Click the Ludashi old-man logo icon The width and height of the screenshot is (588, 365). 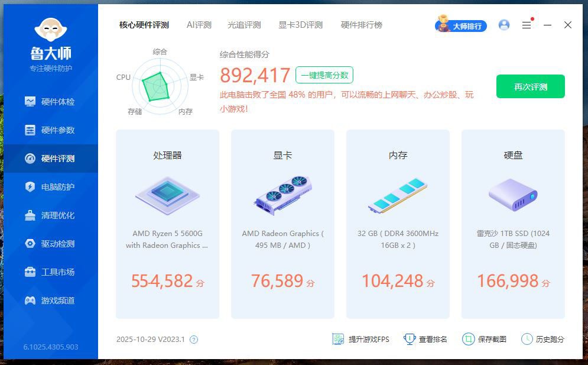pos(51,30)
